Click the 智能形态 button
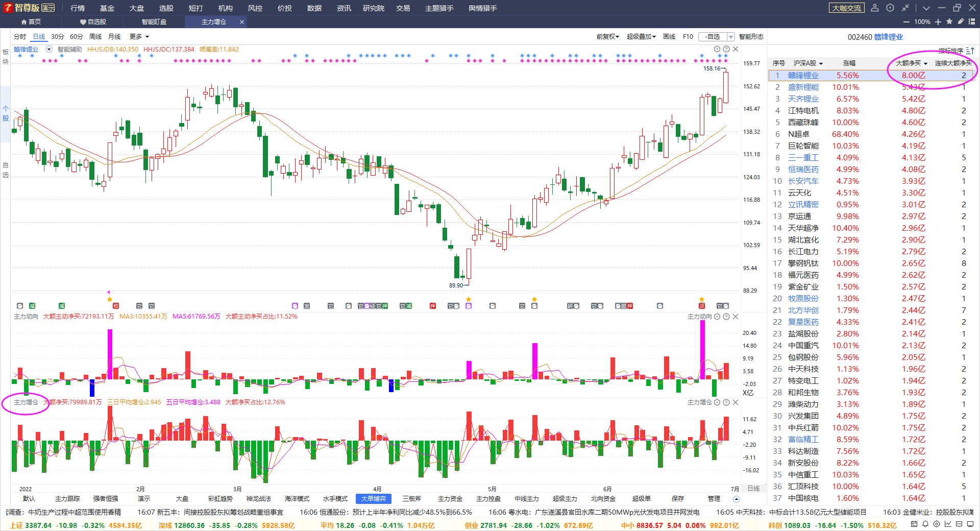 [751, 37]
